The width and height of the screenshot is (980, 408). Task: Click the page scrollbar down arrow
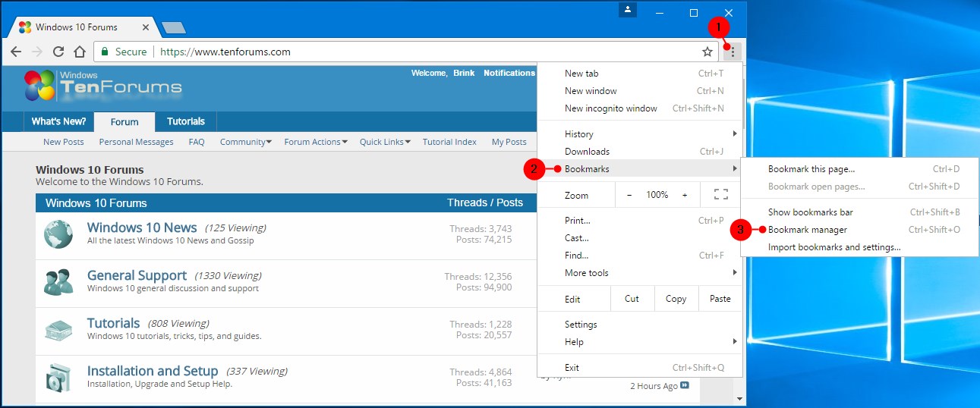click(x=739, y=398)
